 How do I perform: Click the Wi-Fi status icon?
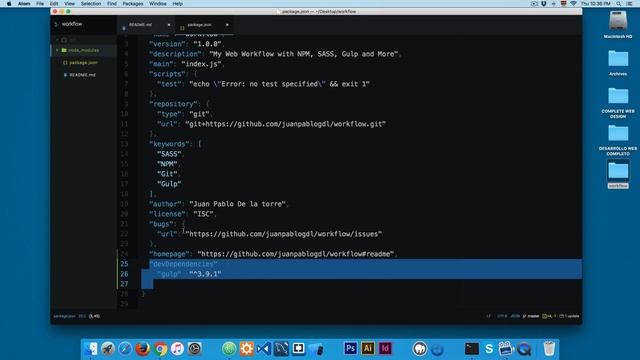coord(573,4)
